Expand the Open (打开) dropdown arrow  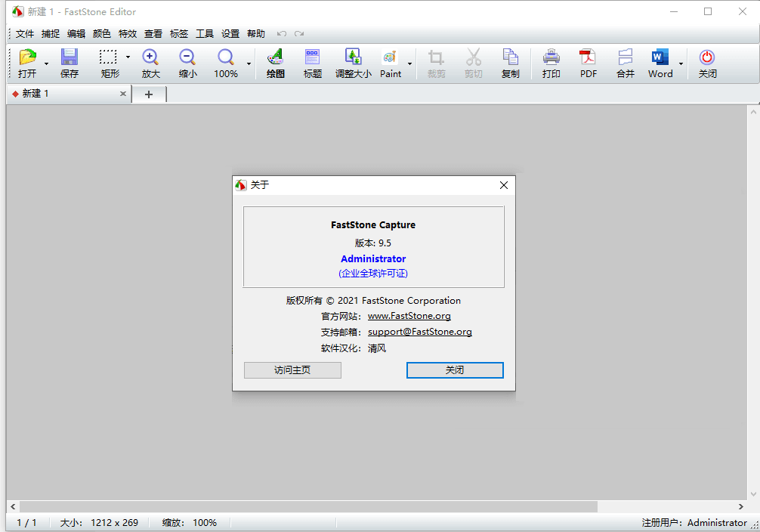tap(47, 63)
